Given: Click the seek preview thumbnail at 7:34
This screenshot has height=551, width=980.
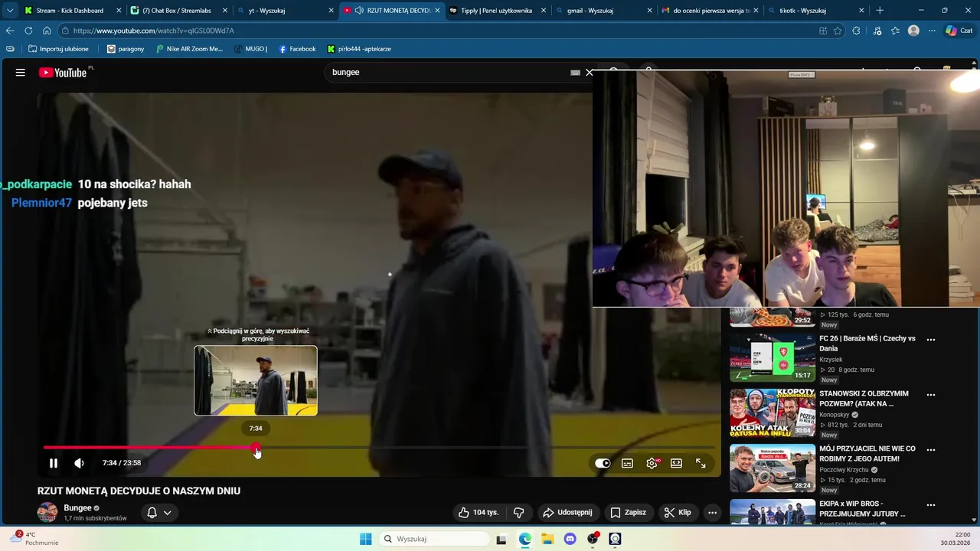Looking at the screenshot, I should pos(256,380).
